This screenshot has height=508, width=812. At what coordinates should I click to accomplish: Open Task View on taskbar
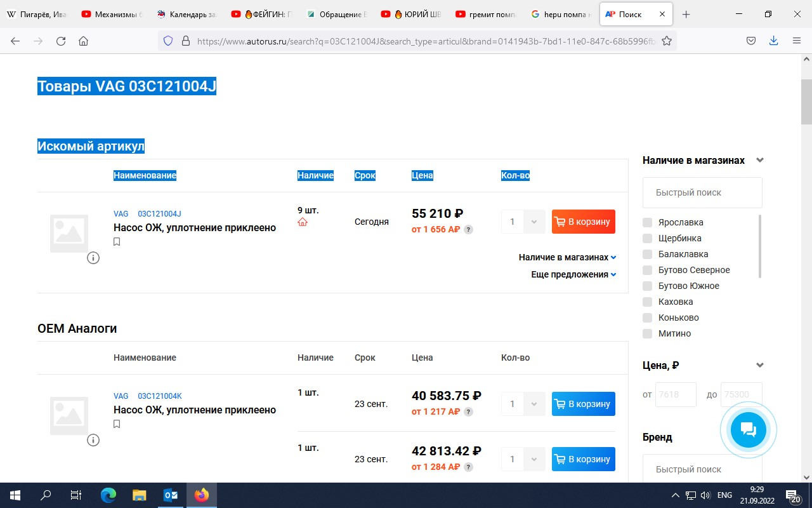coord(76,495)
